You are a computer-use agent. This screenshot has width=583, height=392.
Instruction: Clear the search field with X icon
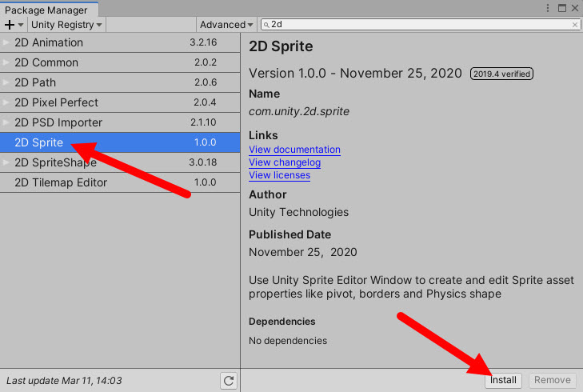pos(574,25)
